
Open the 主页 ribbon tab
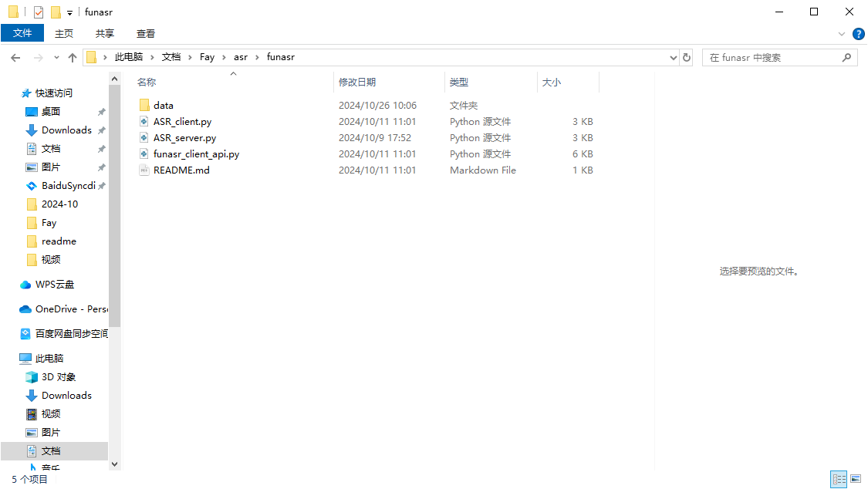pyautogui.click(x=64, y=34)
